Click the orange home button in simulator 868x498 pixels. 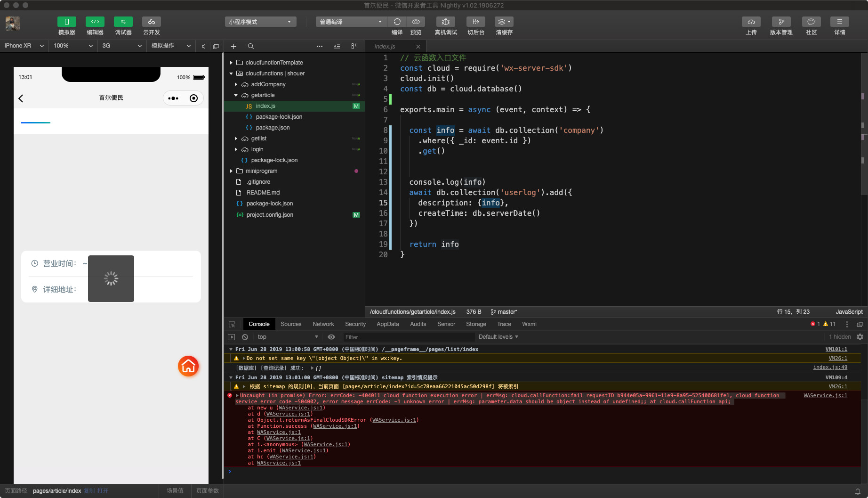pos(188,366)
